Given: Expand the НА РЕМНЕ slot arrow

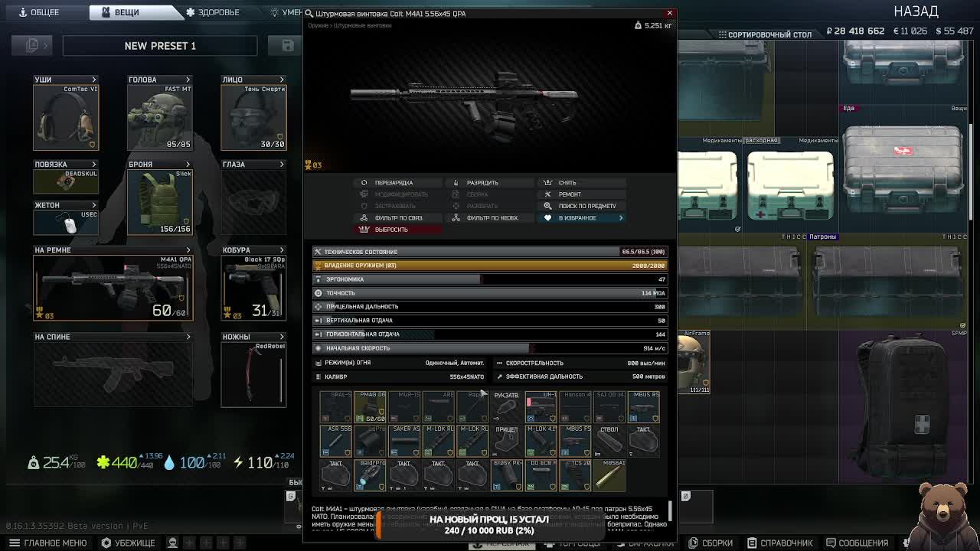Looking at the screenshot, I should point(188,250).
